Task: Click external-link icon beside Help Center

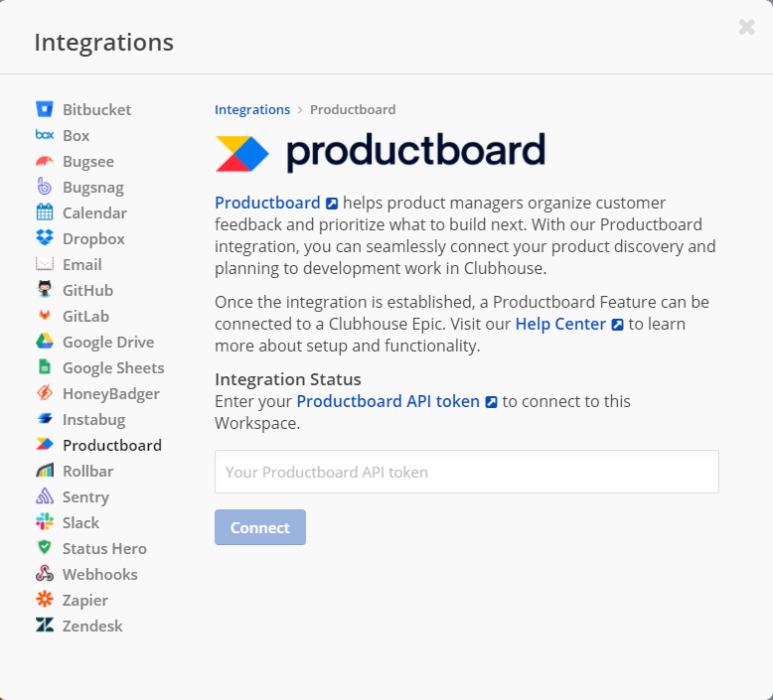Action: coord(617,325)
